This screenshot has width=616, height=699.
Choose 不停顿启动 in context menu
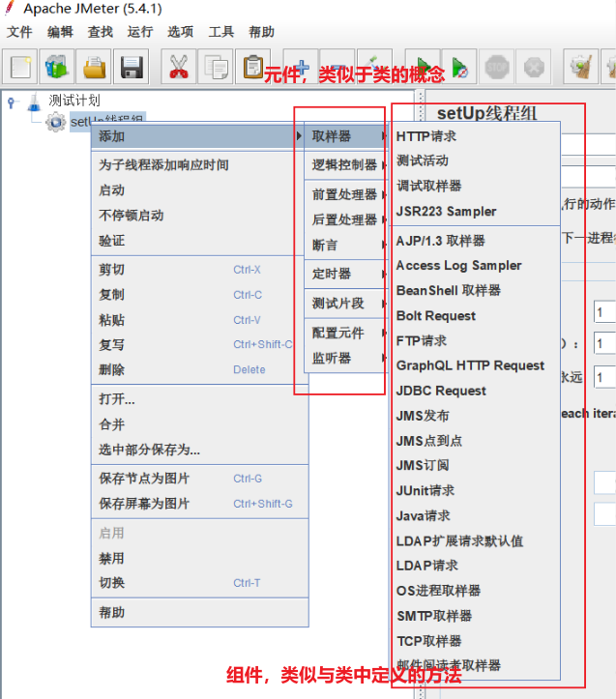point(197,216)
